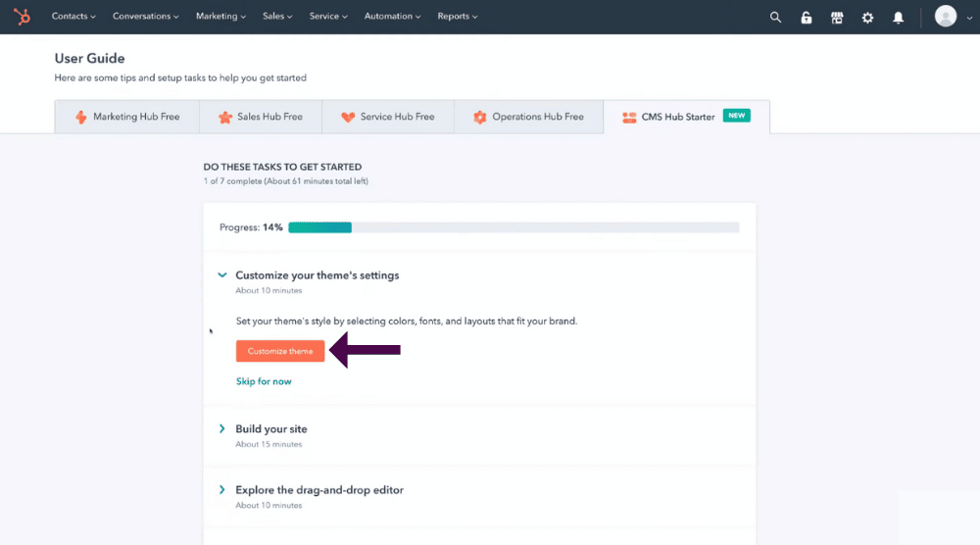Viewport: 980px width, 545px height.
Task: Click the Explore the drag-and-drop editor heading
Action: (319, 490)
